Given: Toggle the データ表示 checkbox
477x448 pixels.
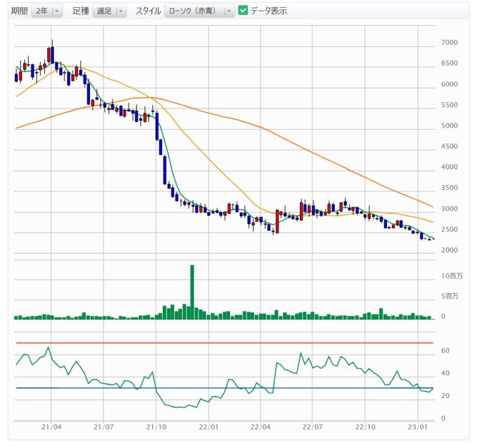Looking at the screenshot, I should click(x=243, y=10).
